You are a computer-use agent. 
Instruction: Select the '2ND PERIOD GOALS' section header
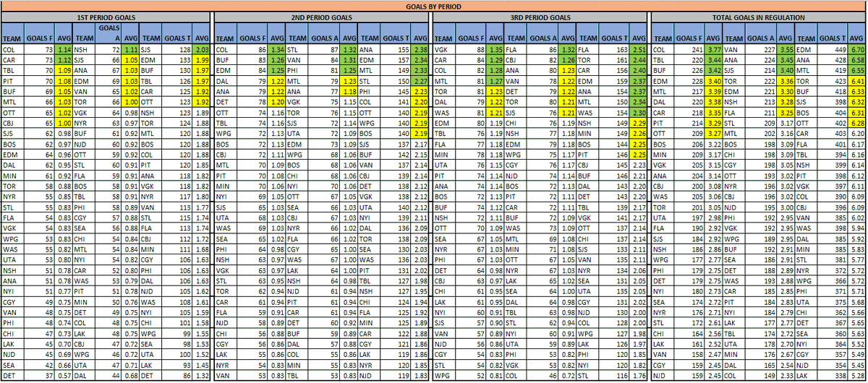[323, 16]
